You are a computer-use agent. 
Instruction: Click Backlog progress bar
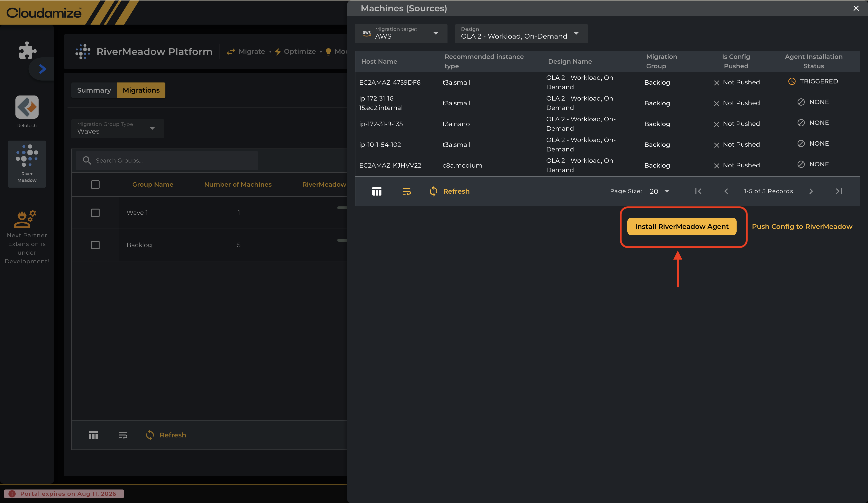(x=342, y=240)
